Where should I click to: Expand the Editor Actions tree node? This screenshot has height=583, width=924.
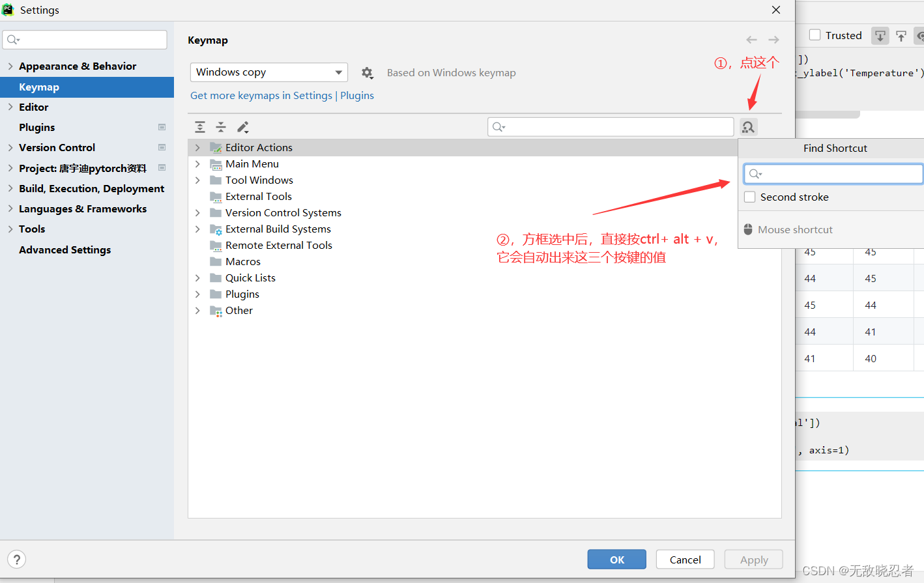coord(197,148)
